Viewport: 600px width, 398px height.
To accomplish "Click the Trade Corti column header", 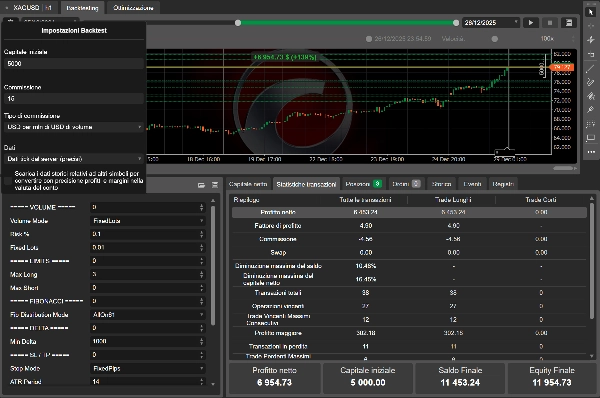I will tap(541, 200).
